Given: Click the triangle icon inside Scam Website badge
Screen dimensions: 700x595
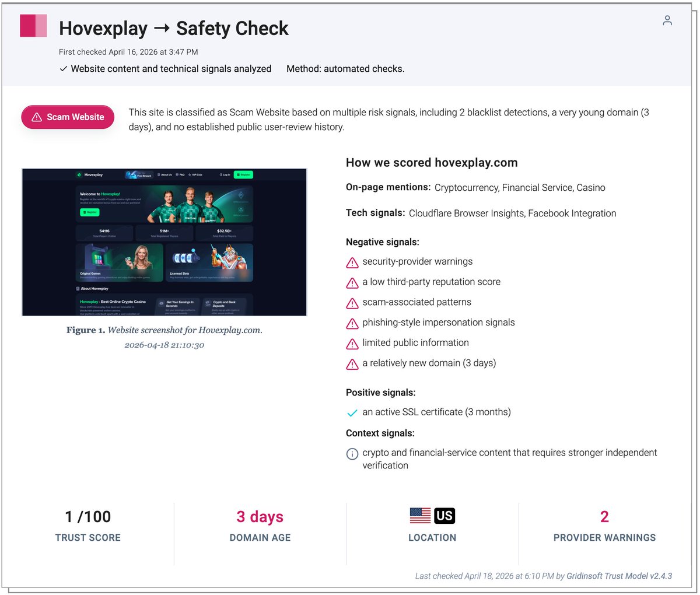Looking at the screenshot, I should click(x=36, y=117).
